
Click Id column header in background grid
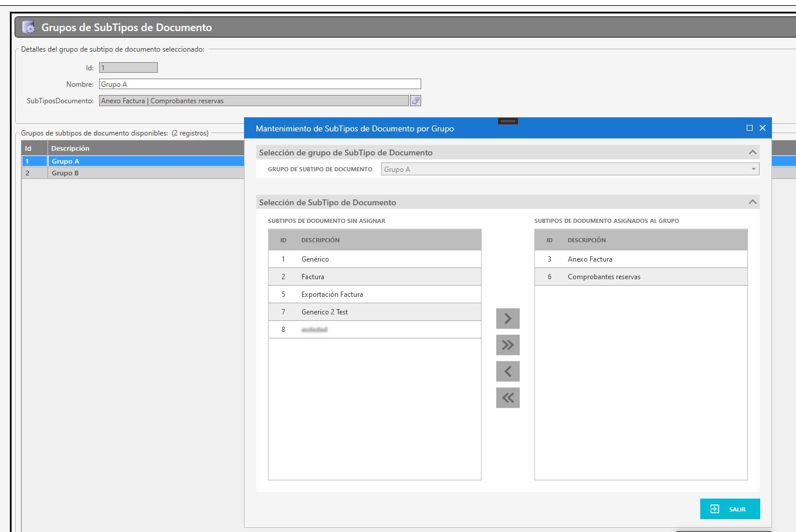click(x=35, y=148)
